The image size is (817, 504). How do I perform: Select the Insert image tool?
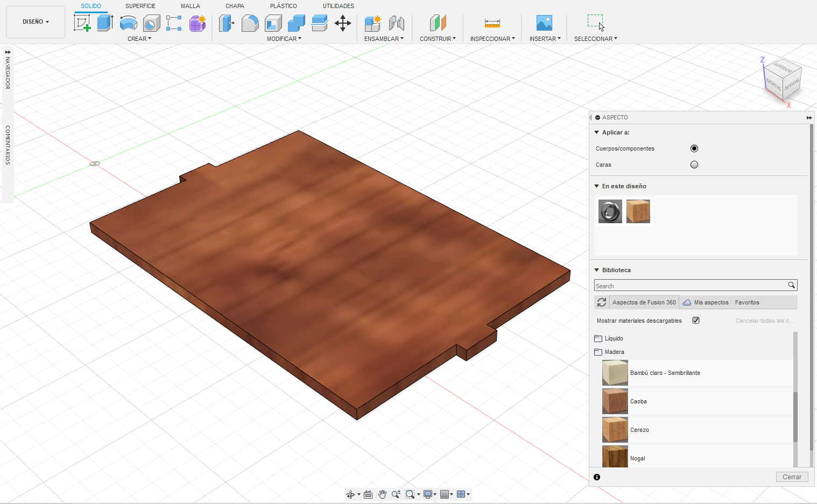click(545, 23)
